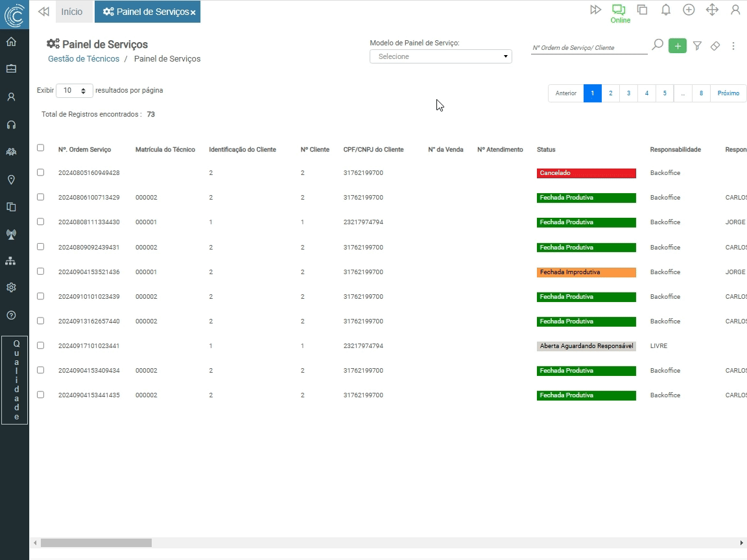Open the notifications bell icon
This screenshot has height=560, width=747.
pyautogui.click(x=665, y=10)
